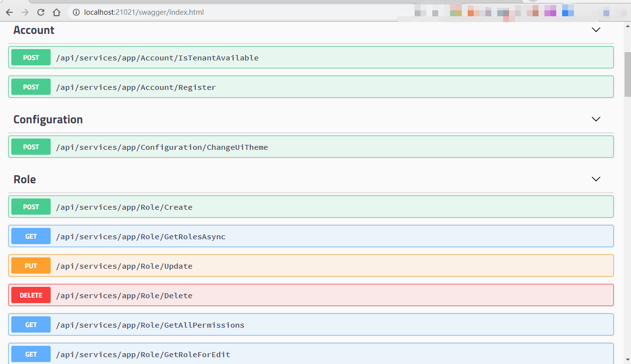Collapse the Account section chevron
The image size is (631, 364).
(x=596, y=30)
